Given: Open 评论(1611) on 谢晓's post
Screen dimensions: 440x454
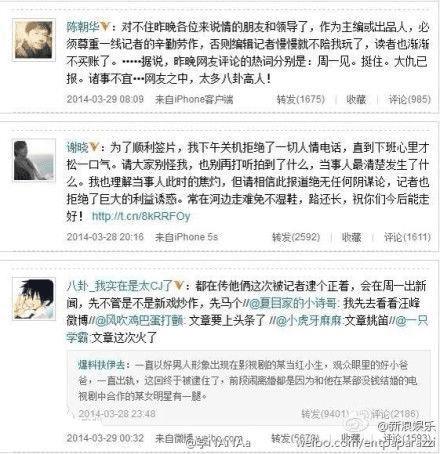Looking at the screenshot, I should tap(407, 237).
